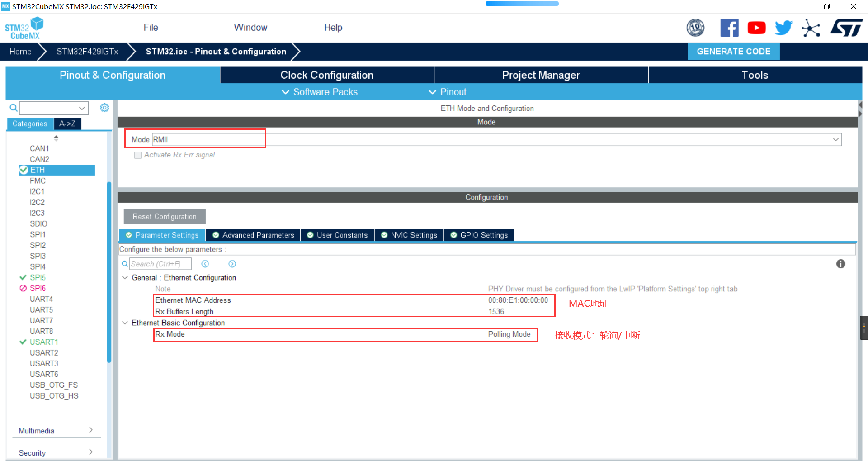Image resolution: width=868 pixels, height=466 pixels.
Task: Expand the Security category
Action: coord(91,452)
